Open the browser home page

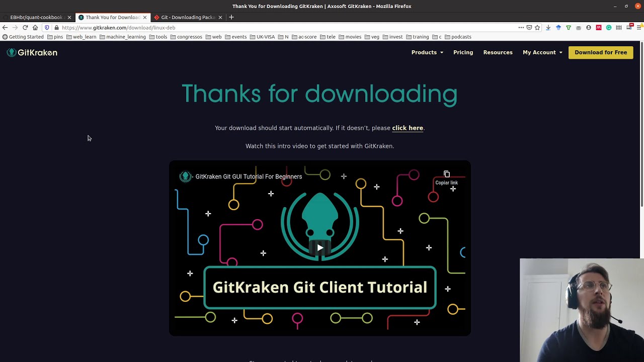[35, 28]
